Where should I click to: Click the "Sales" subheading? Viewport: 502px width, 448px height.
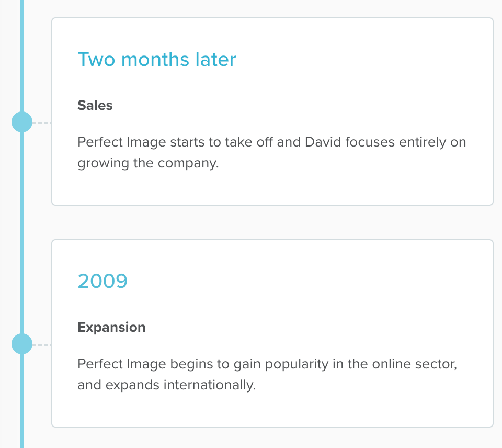[95, 105]
